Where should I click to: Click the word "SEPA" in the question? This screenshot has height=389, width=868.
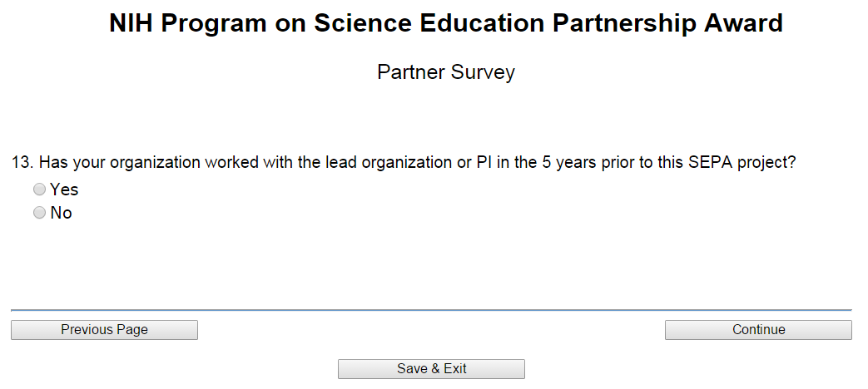(x=709, y=163)
